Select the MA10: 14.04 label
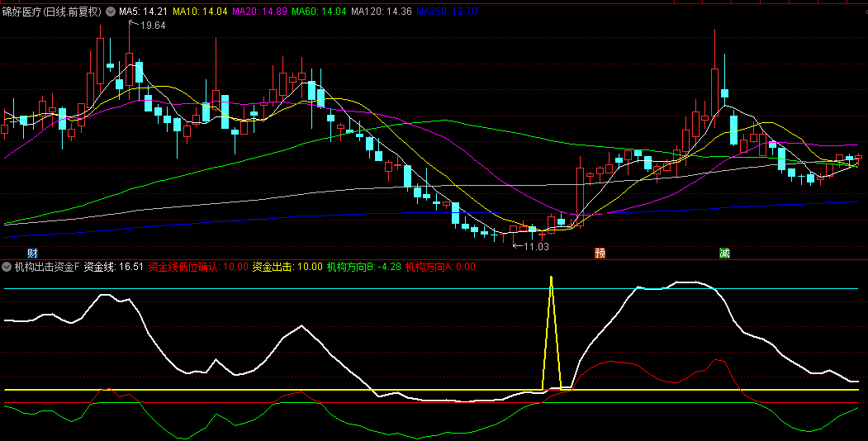This screenshot has height=441, width=868. point(200,12)
